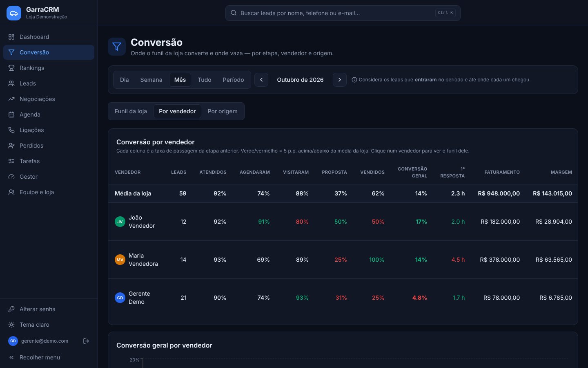This screenshot has height=368, width=588.
Task: Open Rankings trophy item in sidebar
Action: [49, 68]
